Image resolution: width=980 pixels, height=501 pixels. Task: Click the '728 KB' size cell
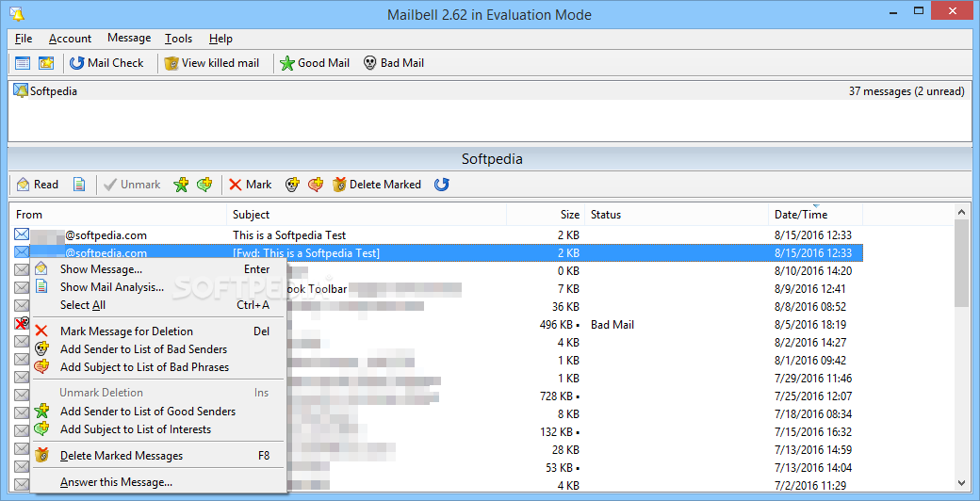pyautogui.click(x=560, y=396)
